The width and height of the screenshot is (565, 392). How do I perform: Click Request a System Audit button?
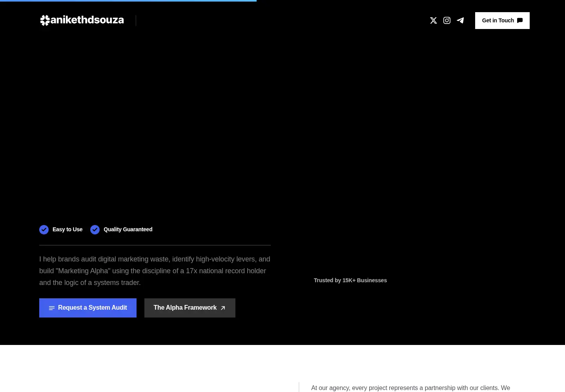tap(88, 308)
